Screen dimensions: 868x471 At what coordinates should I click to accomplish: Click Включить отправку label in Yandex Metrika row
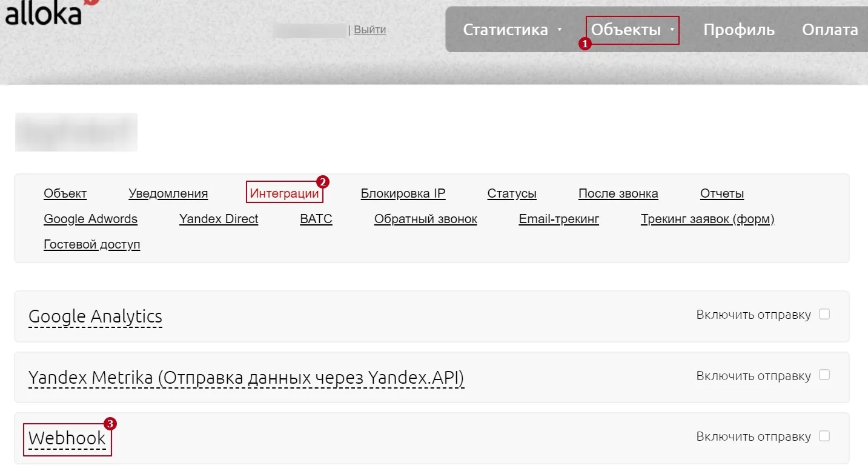click(754, 375)
